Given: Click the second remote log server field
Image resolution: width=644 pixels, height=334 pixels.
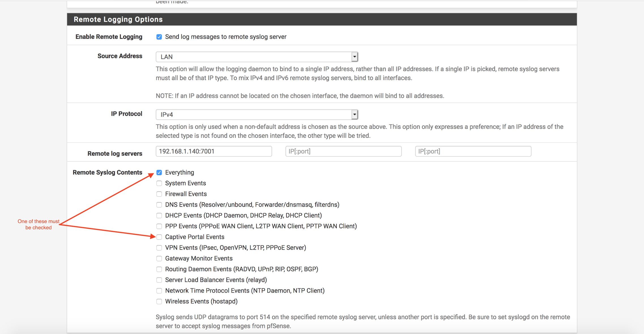Looking at the screenshot, I should coord(344,151).
